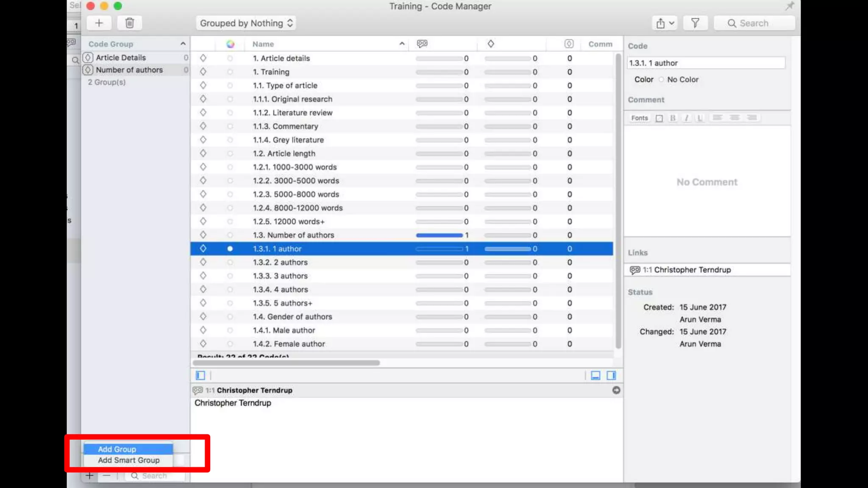
Task: Click the arrow icon beside Christopher Terndrup quotation
Action: (x=616, y=390)
